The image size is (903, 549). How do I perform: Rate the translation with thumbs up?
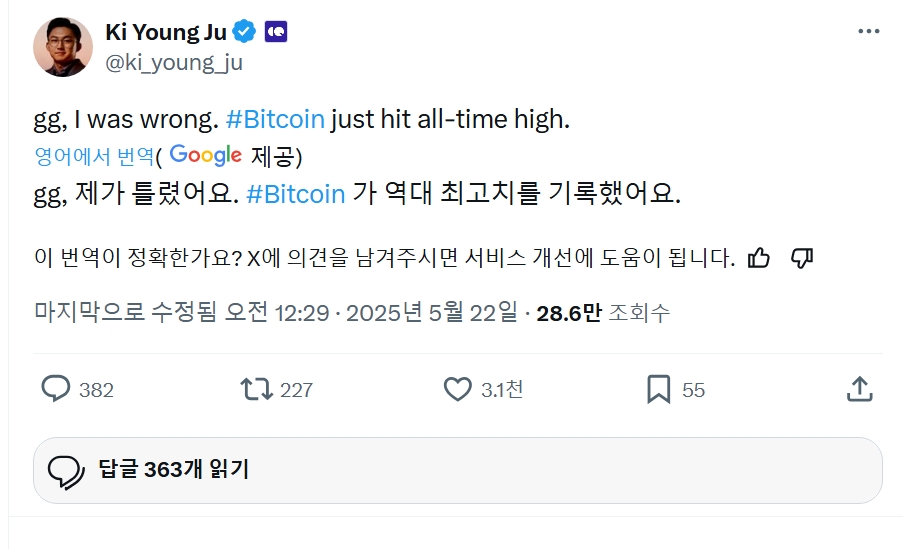759,258
